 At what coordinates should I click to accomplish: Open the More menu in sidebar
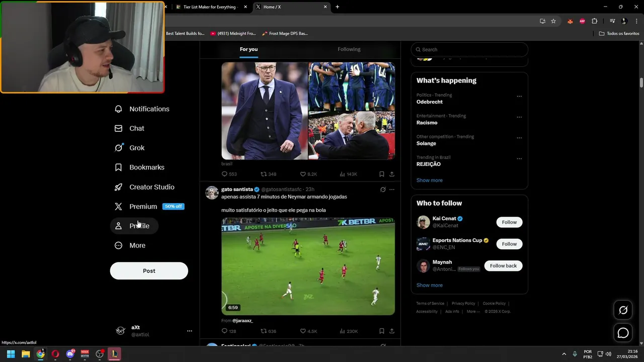130,245
